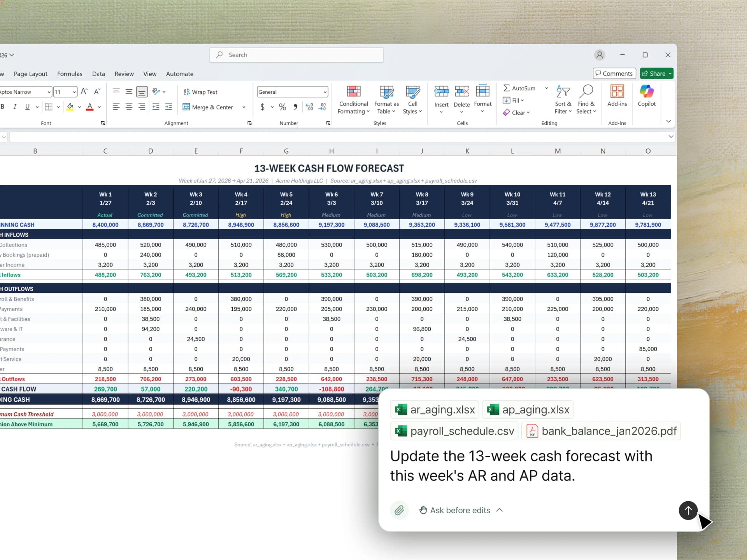Open the General number format dropdown
Screen dimensions: 747x560
(325, 92)
